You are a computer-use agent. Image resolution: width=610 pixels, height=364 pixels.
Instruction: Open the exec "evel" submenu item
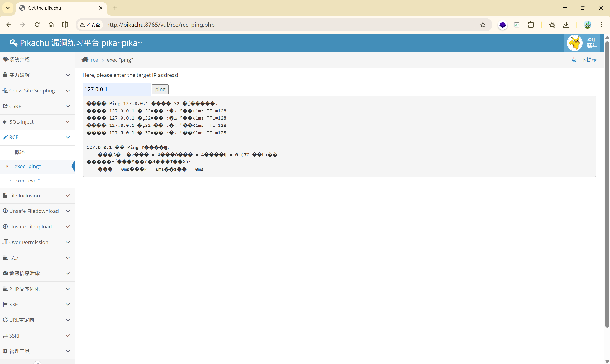(x=27, y=181)
